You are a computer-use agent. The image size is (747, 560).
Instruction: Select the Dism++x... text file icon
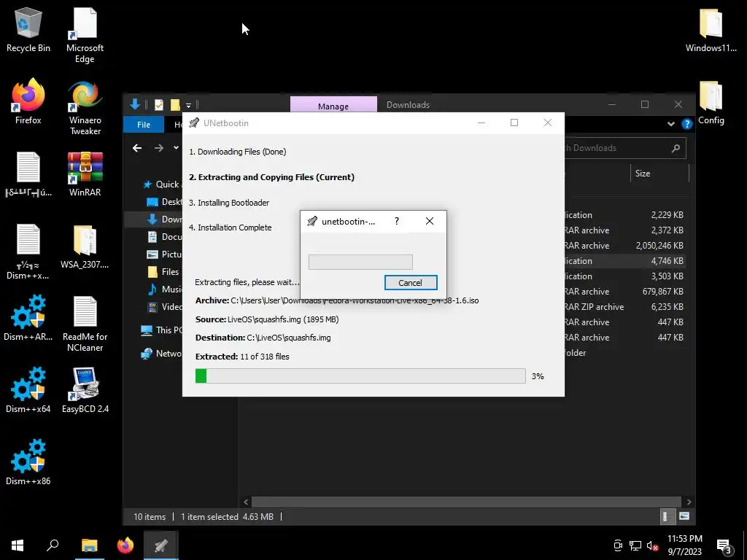(28, 252)
